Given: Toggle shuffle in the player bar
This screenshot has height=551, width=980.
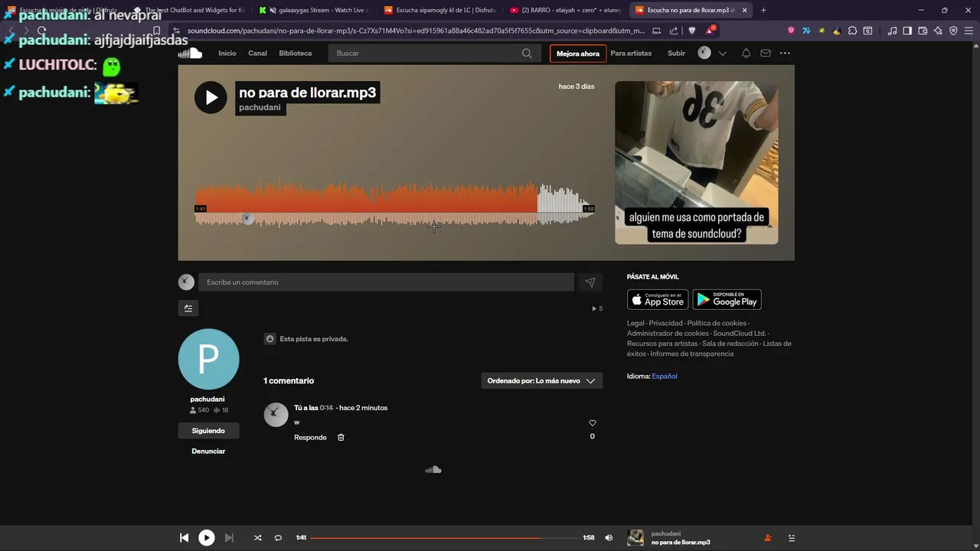Looking at the screenshot, I should click(x=257, y=538).
